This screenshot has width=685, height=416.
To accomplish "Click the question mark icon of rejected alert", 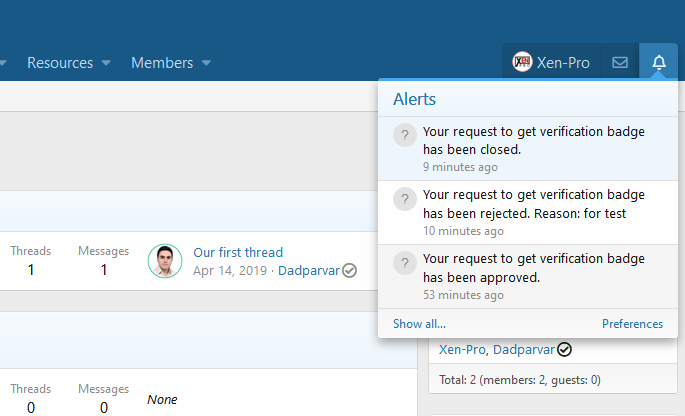I will pos(405,199).
